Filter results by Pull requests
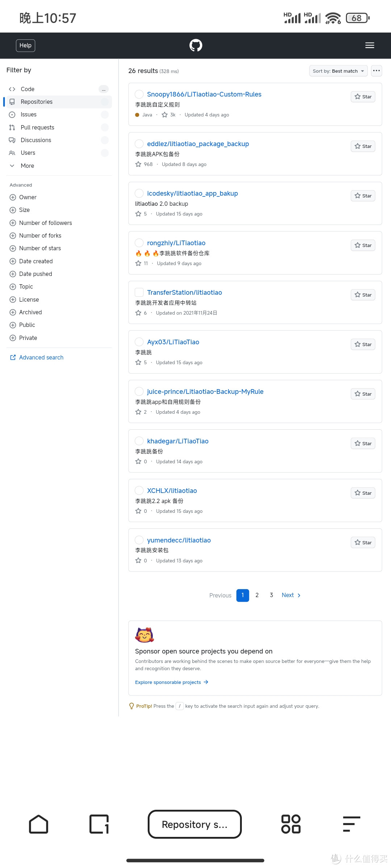Screen dimensions: 391x868 (59, 127)
